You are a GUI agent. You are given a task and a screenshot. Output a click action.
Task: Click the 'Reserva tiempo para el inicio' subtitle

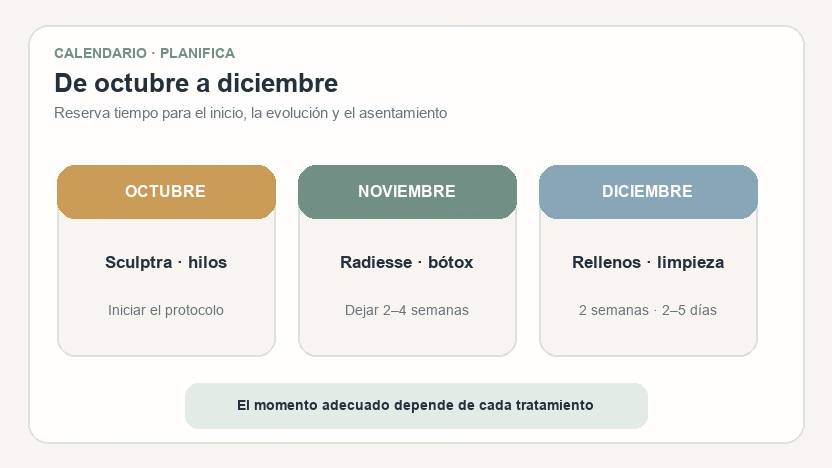250,114
